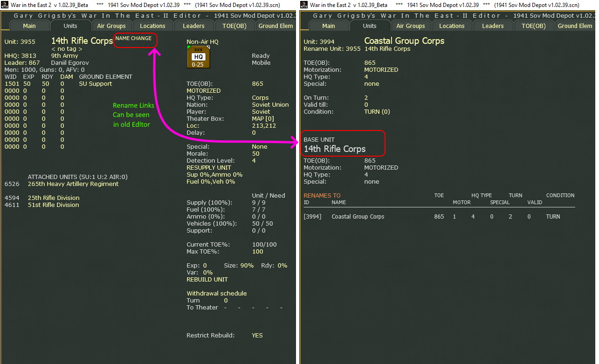Change the Nation value Soviet Union
The width and height of the screenshot is (599, 364).
coord(270,105)
